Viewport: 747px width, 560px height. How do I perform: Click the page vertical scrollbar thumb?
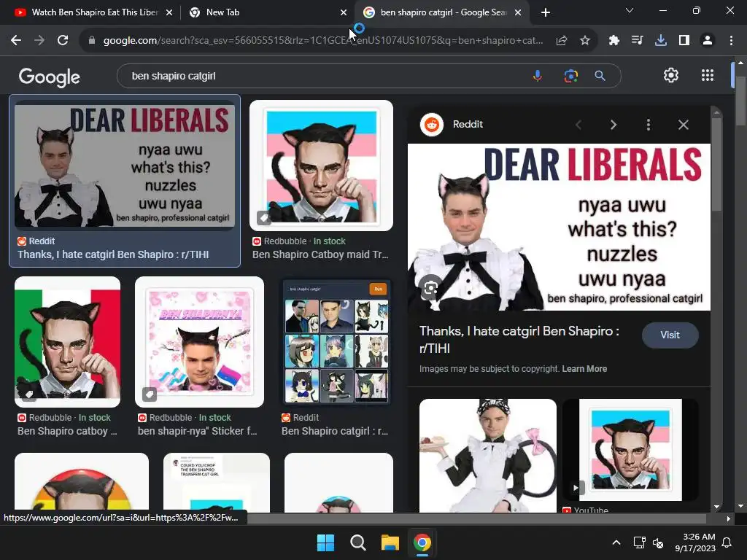[x=741, y=100]
